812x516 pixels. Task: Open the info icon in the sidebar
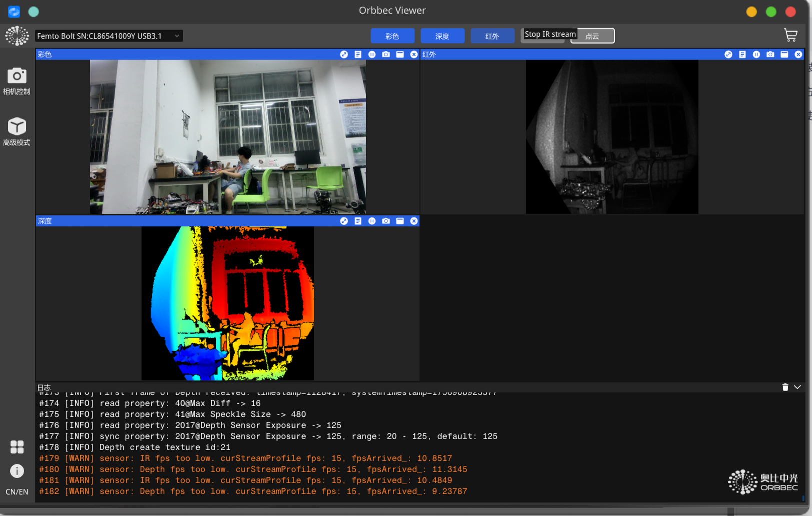(17, 471)
